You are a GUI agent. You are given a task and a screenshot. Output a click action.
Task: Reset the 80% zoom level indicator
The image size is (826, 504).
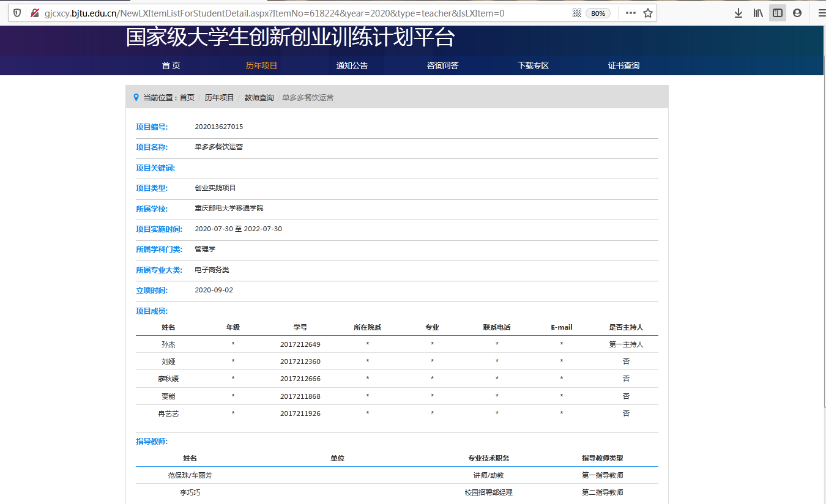tap(598, 13)
